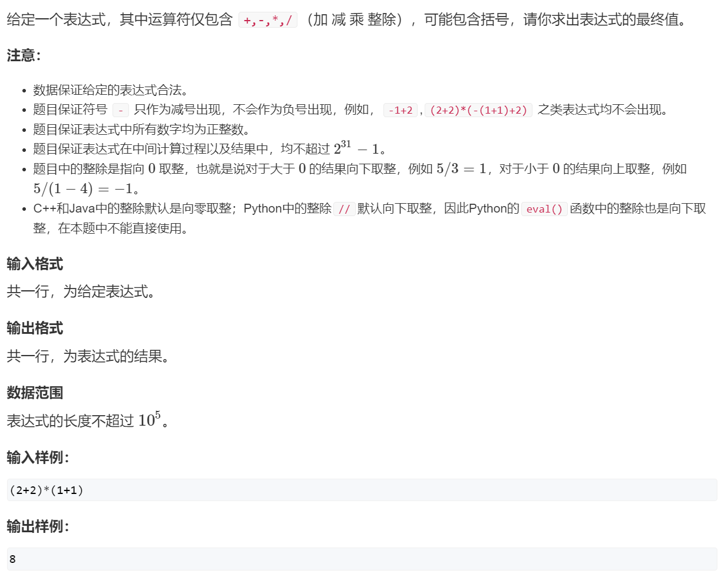Click the 输出格式 heading
The width and height of the screenshot is (728, 577).
[35, 328]
